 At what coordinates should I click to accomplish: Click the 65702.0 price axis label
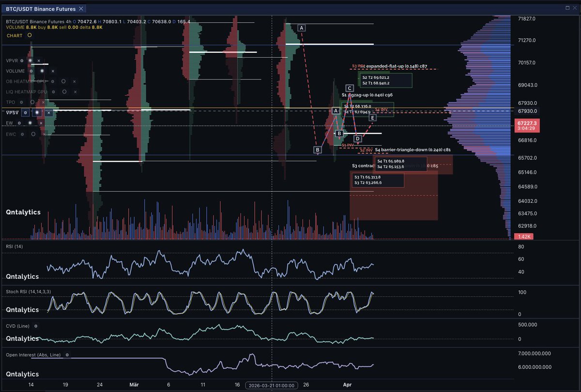pyautogui.click(x=526, y=158)
